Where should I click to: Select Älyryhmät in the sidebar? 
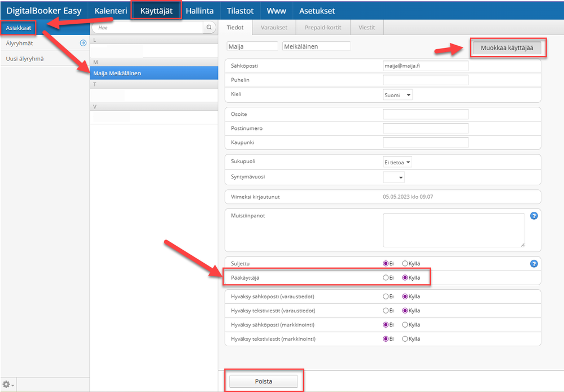(19, 43)
